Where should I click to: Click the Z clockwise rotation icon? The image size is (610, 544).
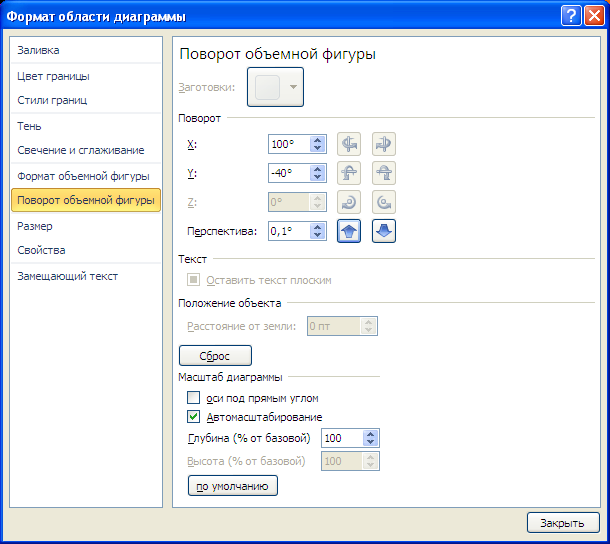point(349,202)
